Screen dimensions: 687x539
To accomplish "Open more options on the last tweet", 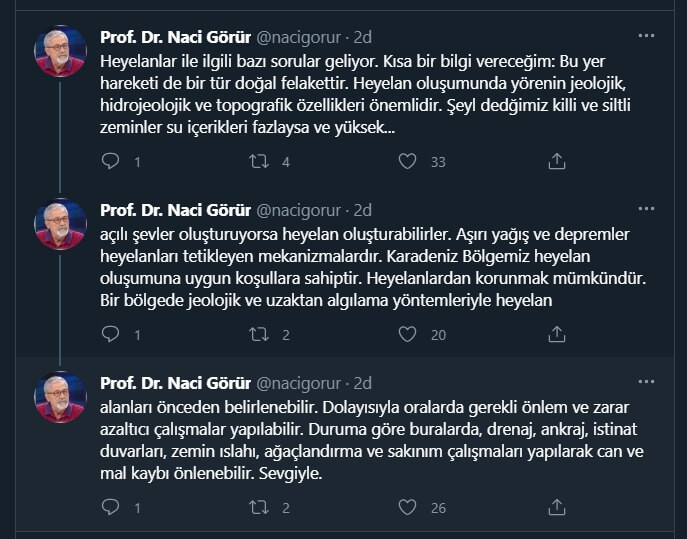I will pos(647,382).
